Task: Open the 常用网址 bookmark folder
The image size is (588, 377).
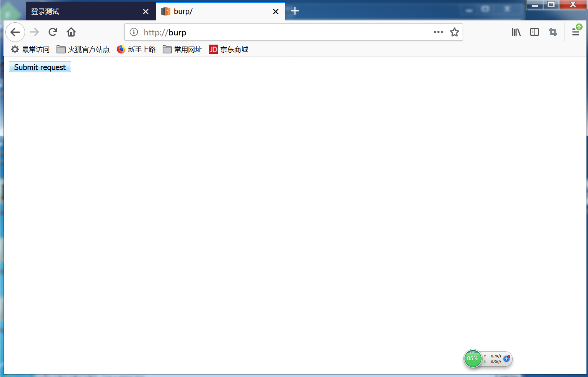Action: point(182,50)
